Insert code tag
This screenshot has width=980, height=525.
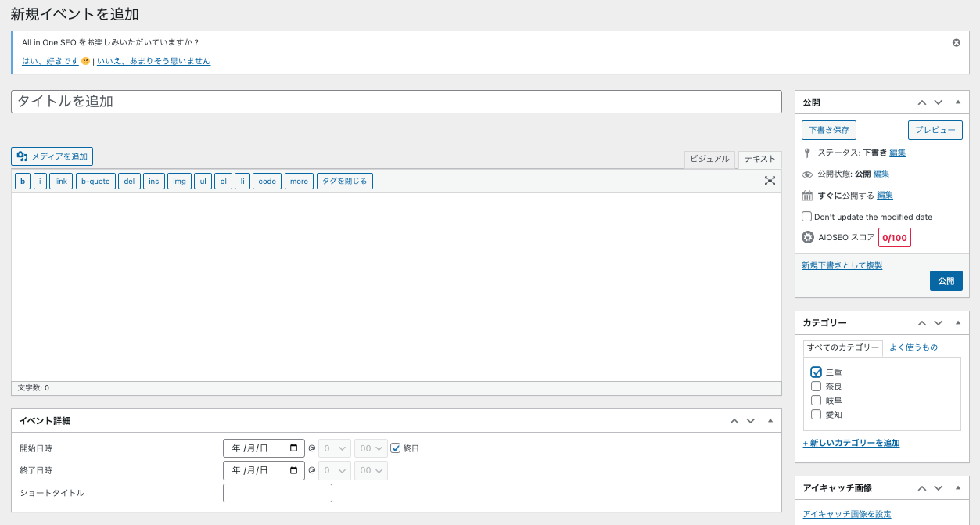pos(267,182)
